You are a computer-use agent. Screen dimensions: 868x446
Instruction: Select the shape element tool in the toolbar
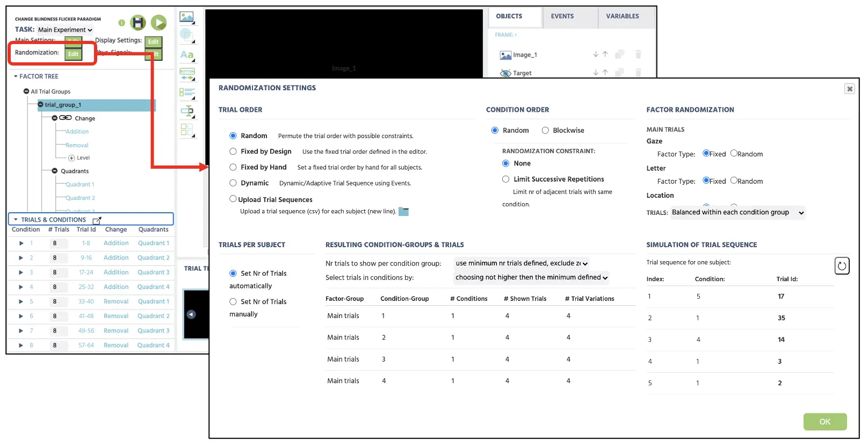tap(187, 36)
